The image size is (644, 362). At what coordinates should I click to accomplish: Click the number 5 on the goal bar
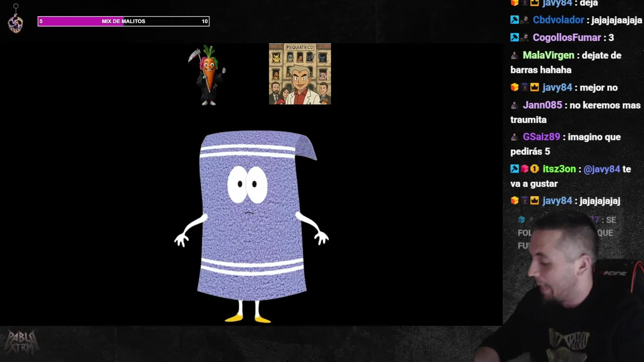pos(41,21)
